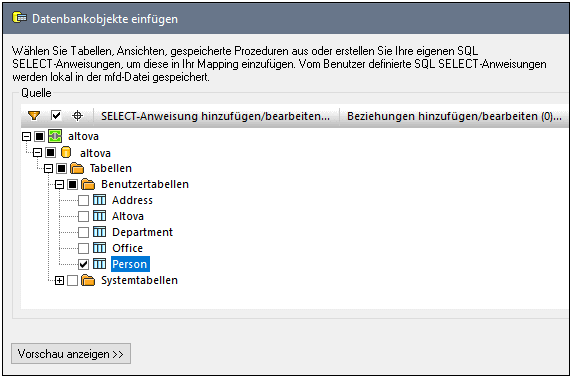Screen dimensions: 572x378
Task: Check the Address table checkbox
Action: [84, 200]
